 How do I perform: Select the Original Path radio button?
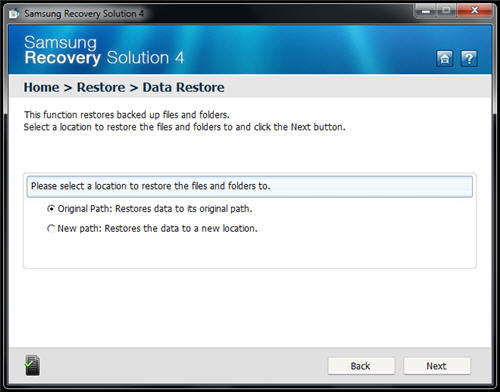click(51, 209)
